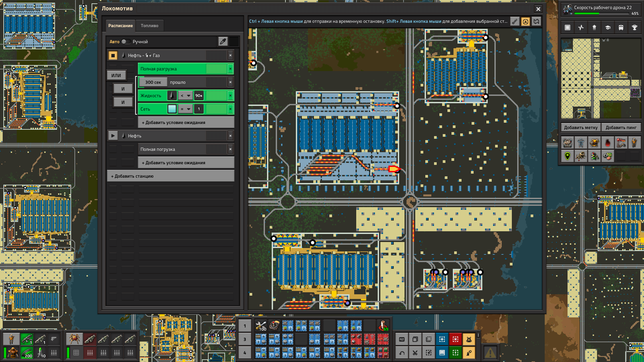Change the Сеть constant value 1

(199, 109)
